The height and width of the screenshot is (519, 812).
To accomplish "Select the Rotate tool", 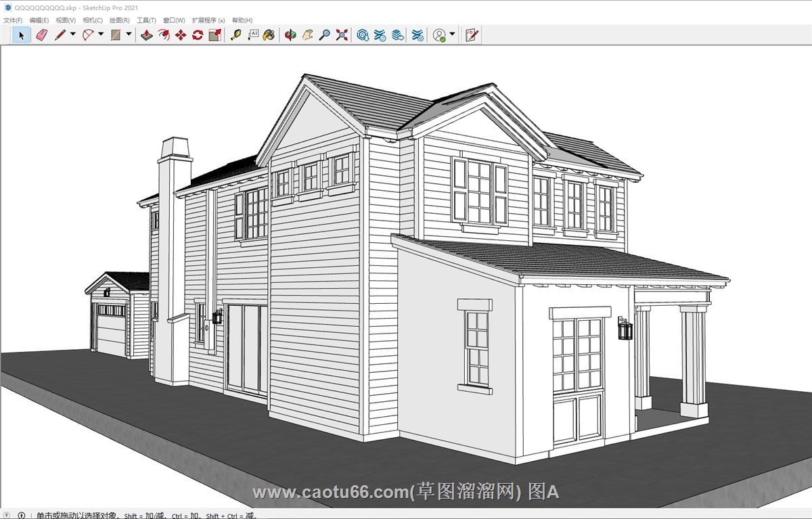I will click(x=198, y=35).
